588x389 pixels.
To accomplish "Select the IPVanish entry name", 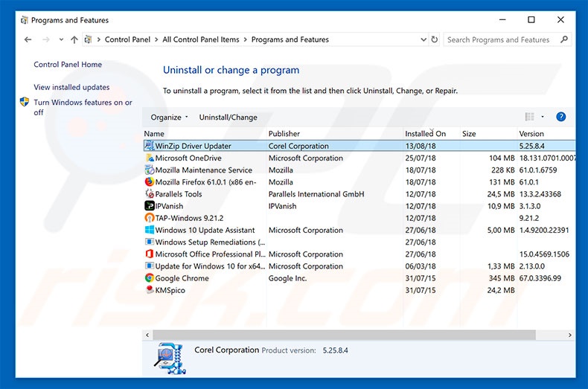I will [x=169, y=206].
